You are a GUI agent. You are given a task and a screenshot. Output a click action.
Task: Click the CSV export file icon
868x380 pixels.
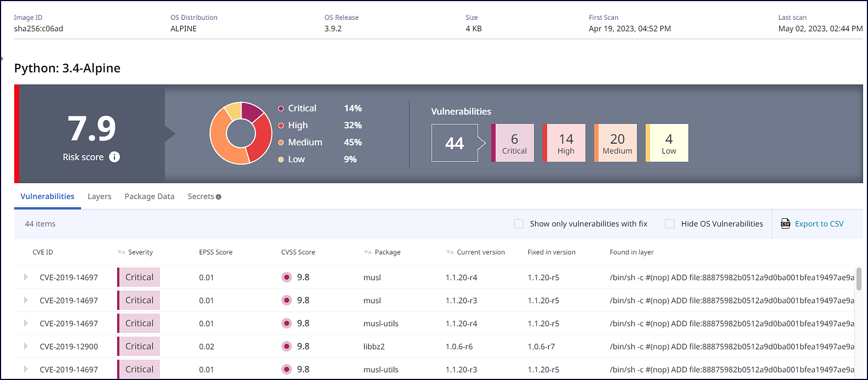click(x=785, y=224)
